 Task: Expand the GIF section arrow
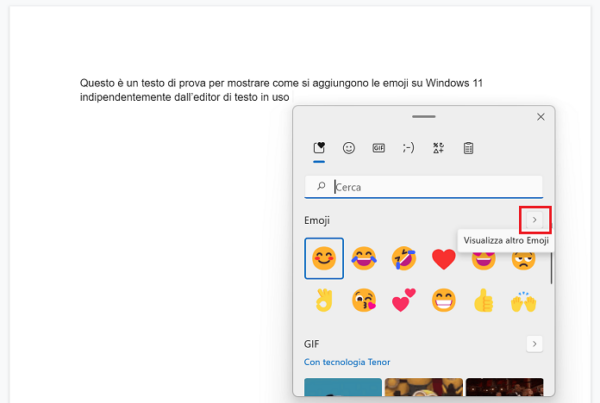(x=535, y=344)
